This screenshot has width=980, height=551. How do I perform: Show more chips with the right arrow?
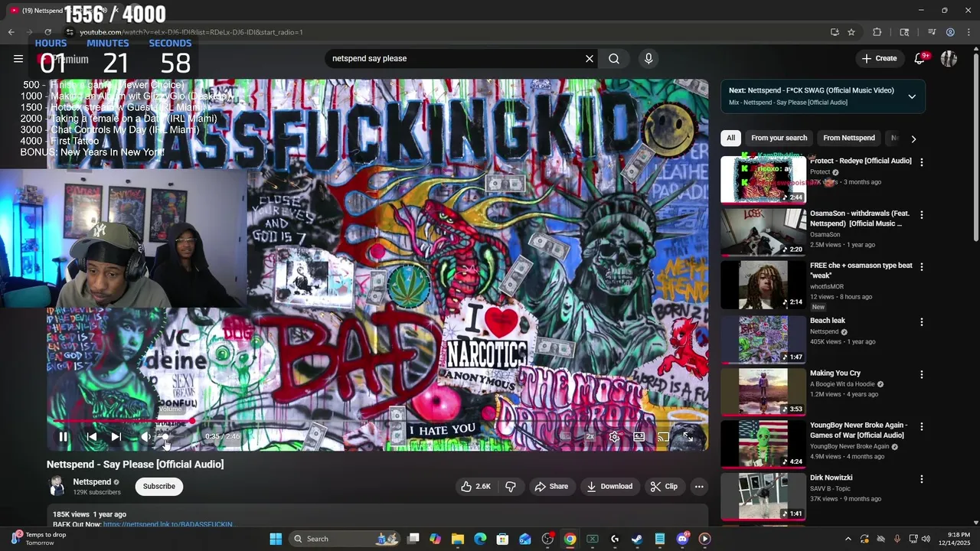coord(913,139)
